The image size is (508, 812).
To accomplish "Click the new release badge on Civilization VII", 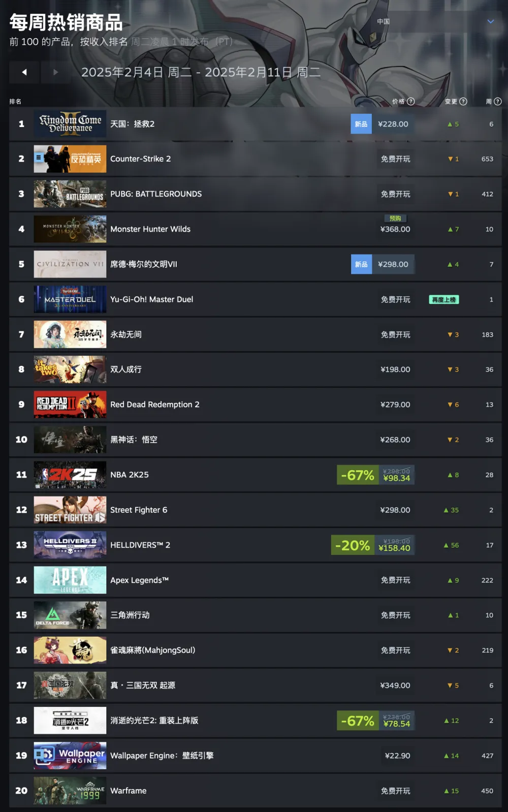I will 361,264.
